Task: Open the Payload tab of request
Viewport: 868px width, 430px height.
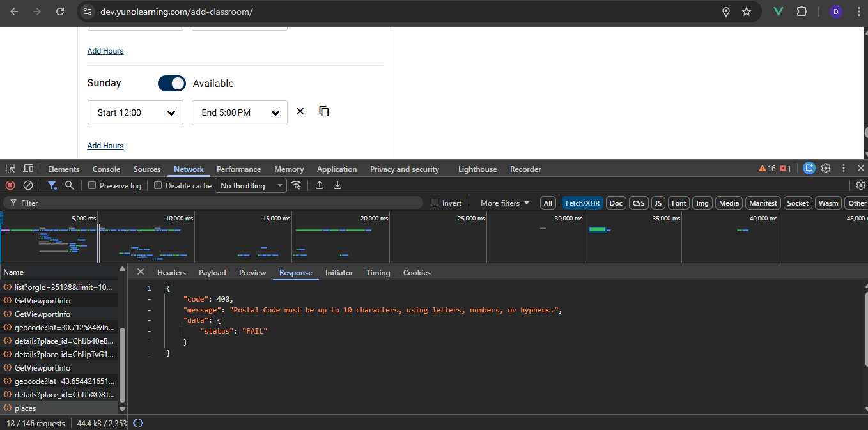Action: (x=212, y=272)
